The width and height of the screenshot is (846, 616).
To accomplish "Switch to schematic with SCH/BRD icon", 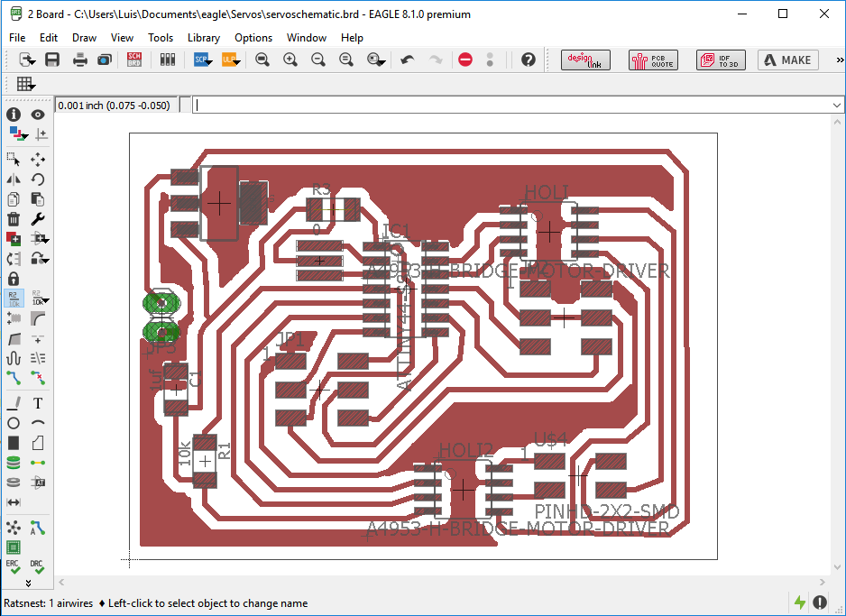I will [x=134, y=60].
